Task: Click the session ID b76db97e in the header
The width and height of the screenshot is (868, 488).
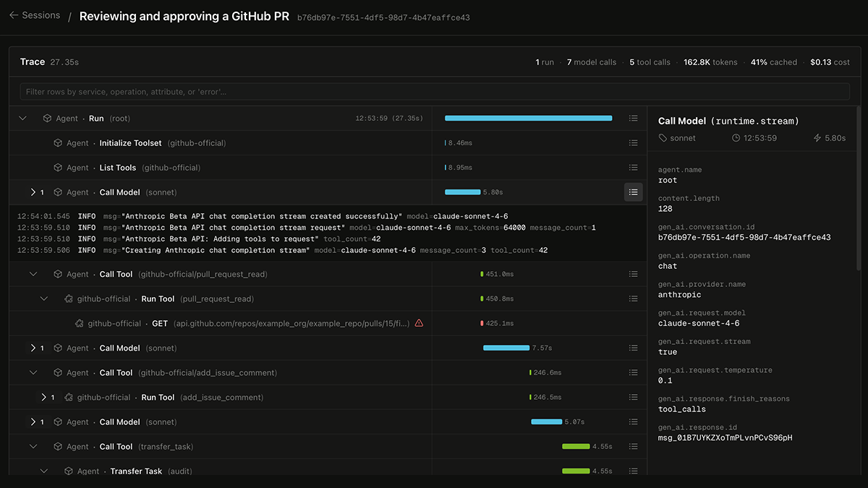Action: pyautogui.click(x=383, y=17)
